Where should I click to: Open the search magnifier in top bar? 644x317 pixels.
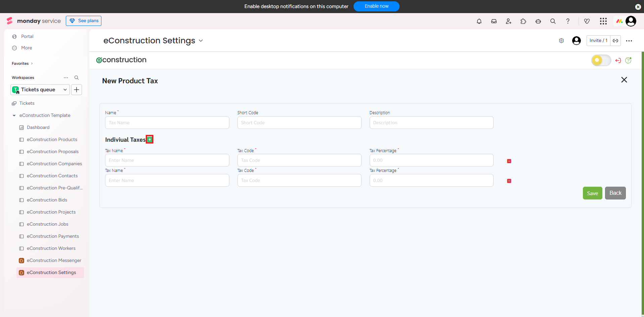coord(553,21)
